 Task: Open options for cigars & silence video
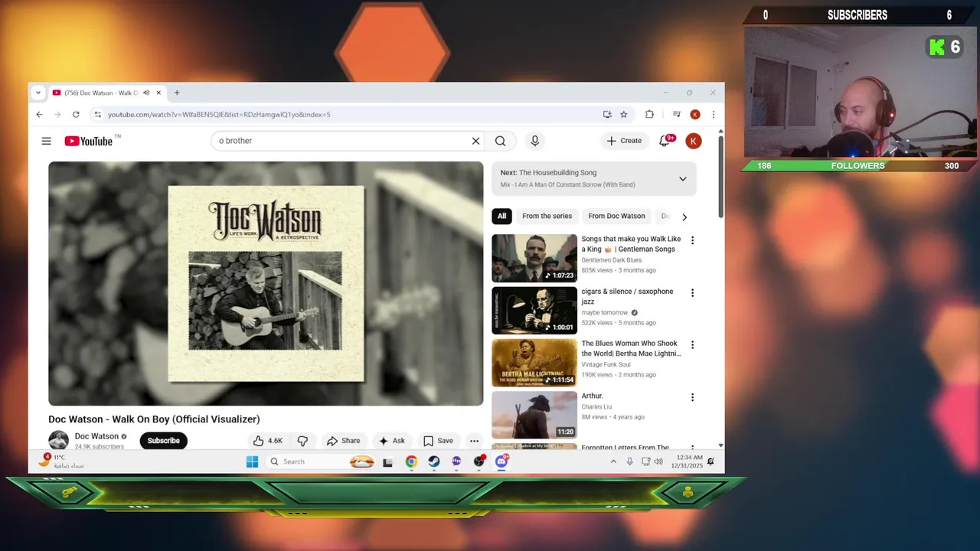pos(692,293)
